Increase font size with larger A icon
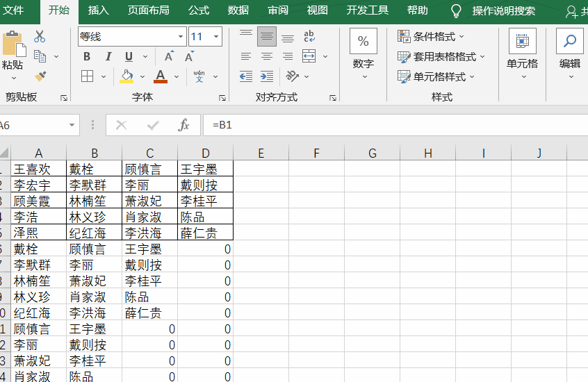 coord(169,56)
